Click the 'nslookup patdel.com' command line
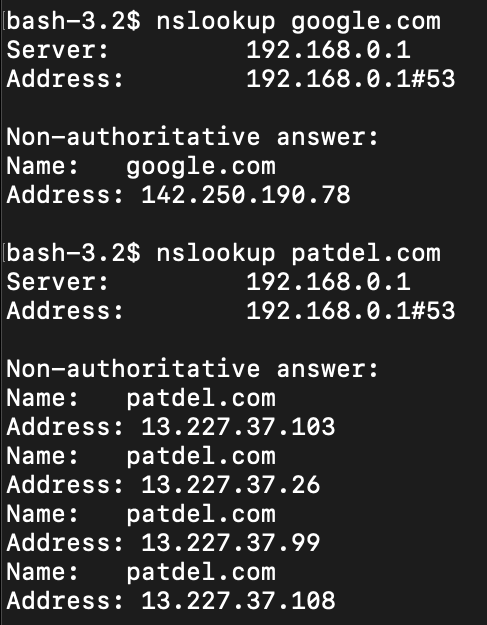Viewport: 487px width, 625px height. [224, 254]
